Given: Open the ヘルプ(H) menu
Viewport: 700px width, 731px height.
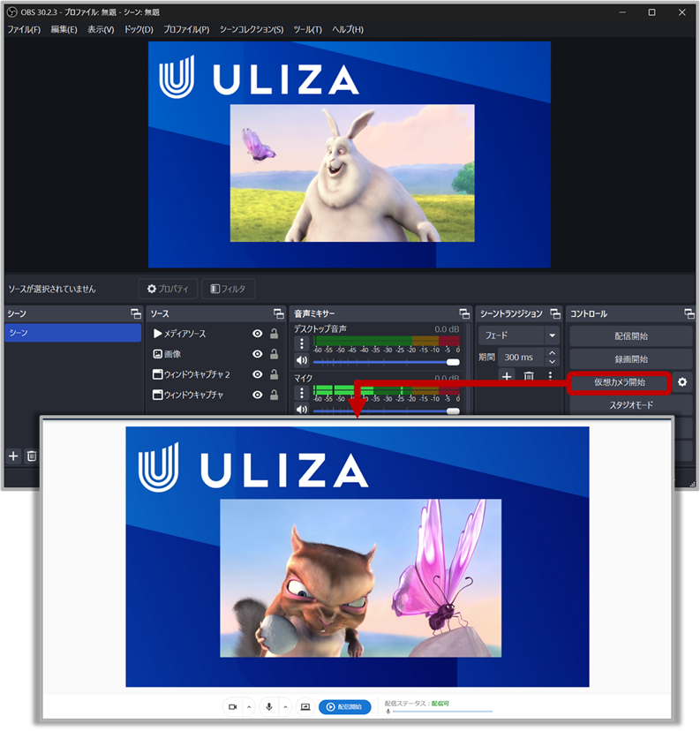Looking at the screenshot, I should click(x=348, y=29).
